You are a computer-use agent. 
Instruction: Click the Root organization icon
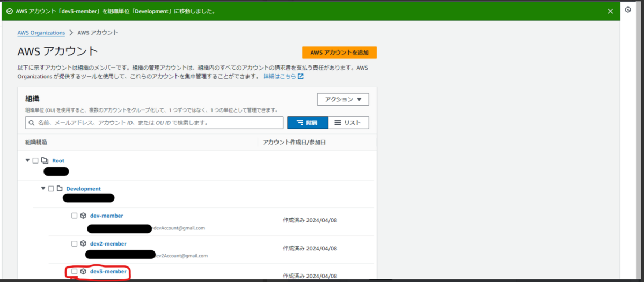[x=45, y=160]
